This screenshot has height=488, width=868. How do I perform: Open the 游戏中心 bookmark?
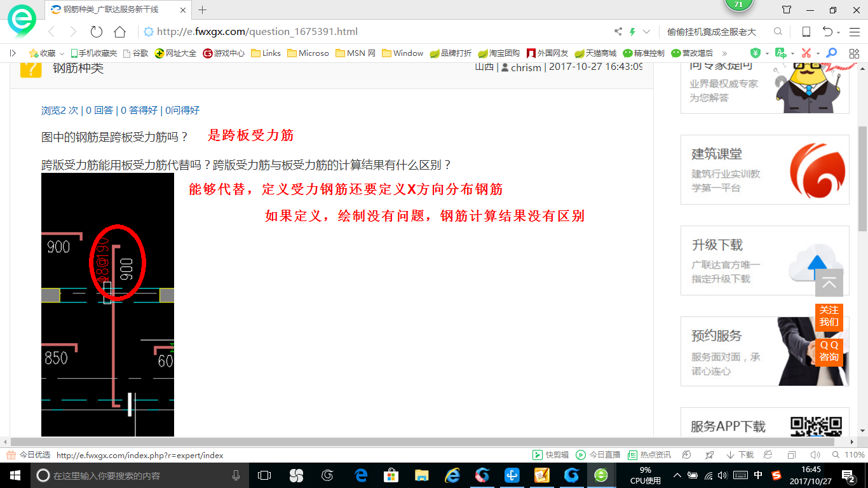coord(224,53)
